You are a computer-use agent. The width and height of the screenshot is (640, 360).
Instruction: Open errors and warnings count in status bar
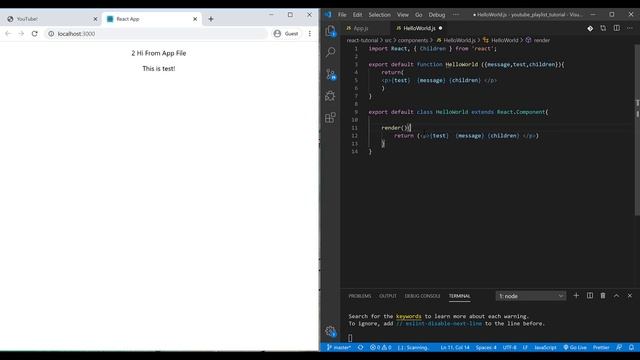point(380,347)
